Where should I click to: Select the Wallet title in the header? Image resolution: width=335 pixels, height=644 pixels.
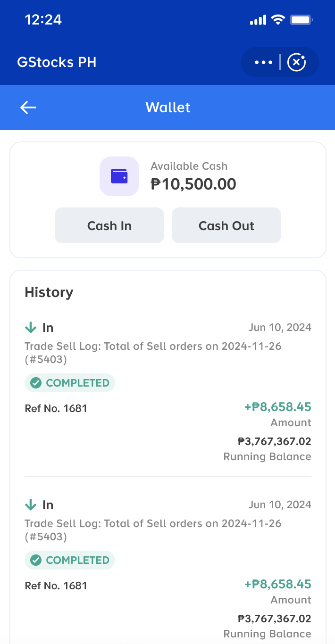click(x=167, y=107)
